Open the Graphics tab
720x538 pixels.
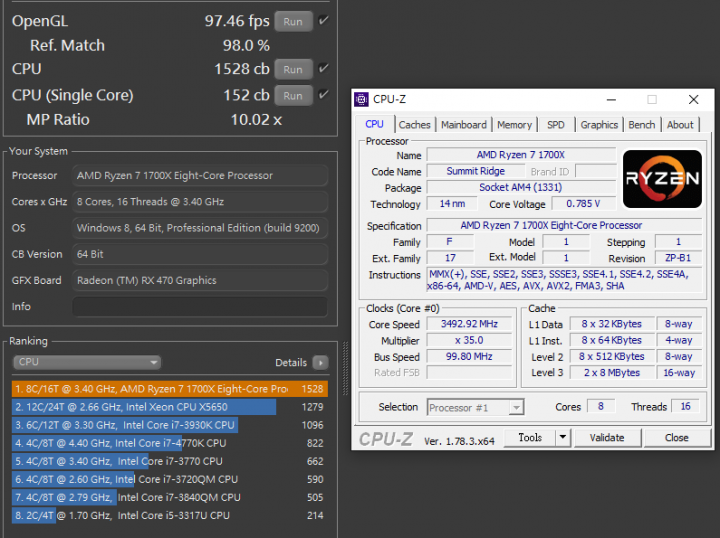pos(599,125)
